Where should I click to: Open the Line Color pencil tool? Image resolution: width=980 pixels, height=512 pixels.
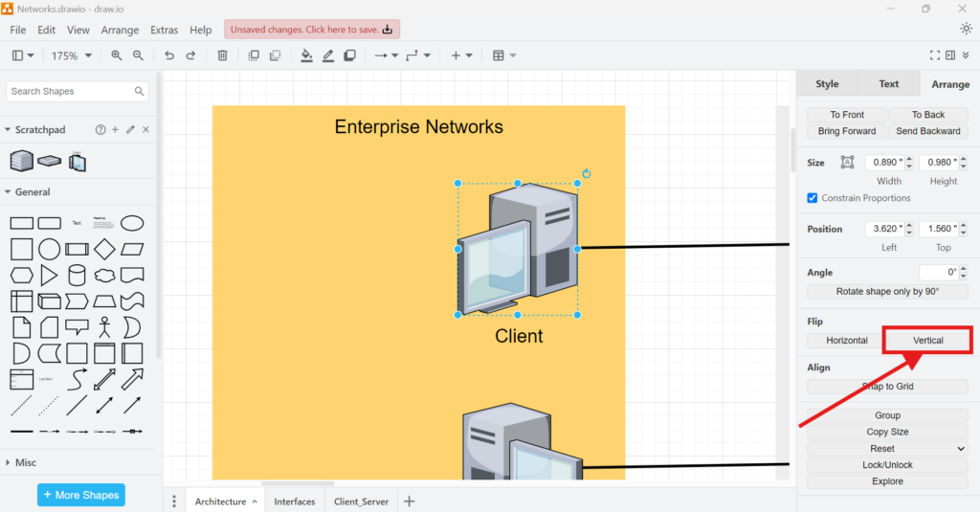click(x=328, y=56)
